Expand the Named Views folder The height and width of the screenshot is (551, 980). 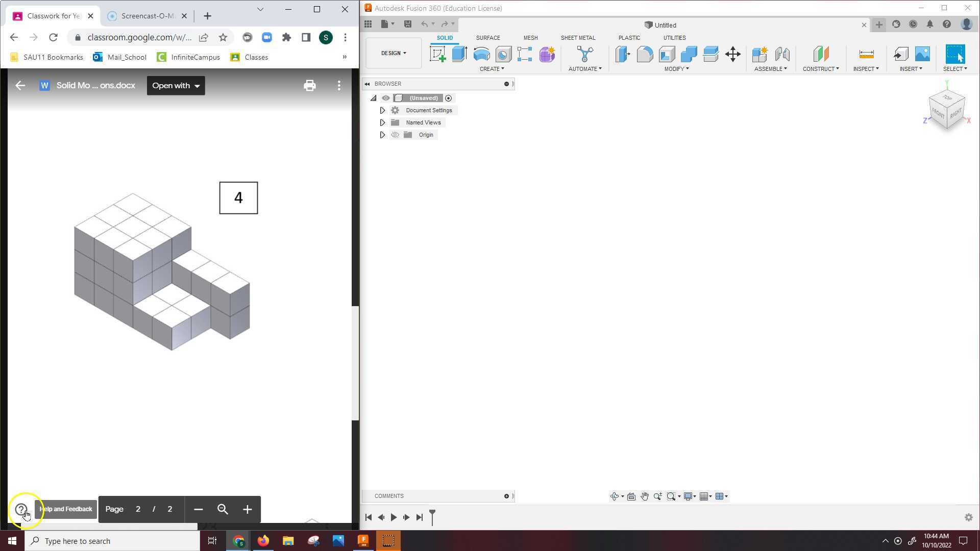coord(382,122)
